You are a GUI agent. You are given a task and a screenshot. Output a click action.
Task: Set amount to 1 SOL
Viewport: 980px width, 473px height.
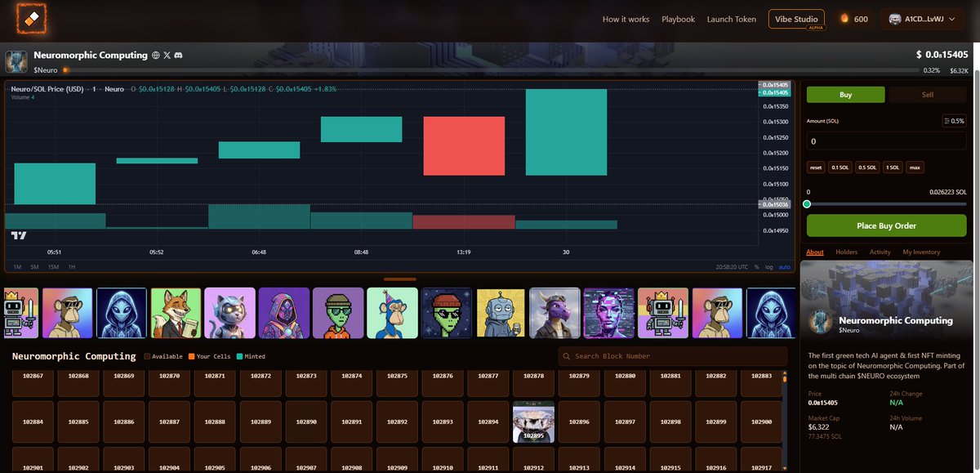893,167
